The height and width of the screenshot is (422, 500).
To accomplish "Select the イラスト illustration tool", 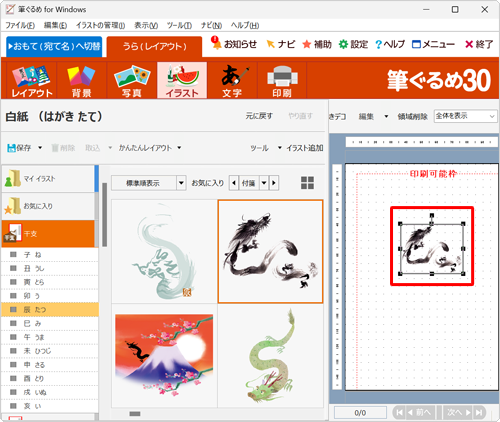I will point(182,80).
